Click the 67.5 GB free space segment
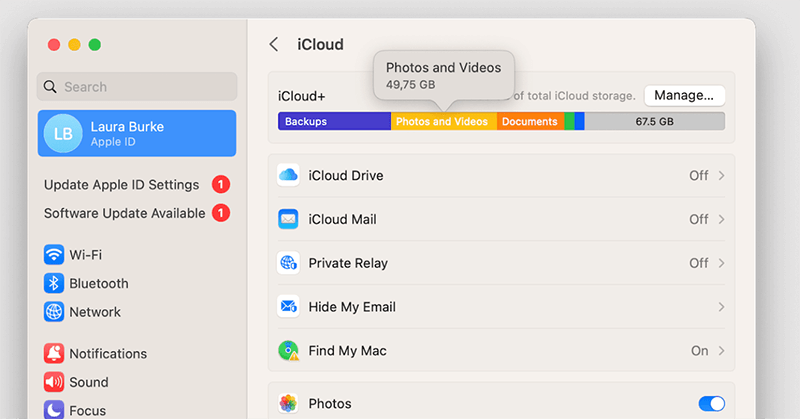The width and height of the screenshot is (800, 419). pyautogui.click(x=655, y=121)
